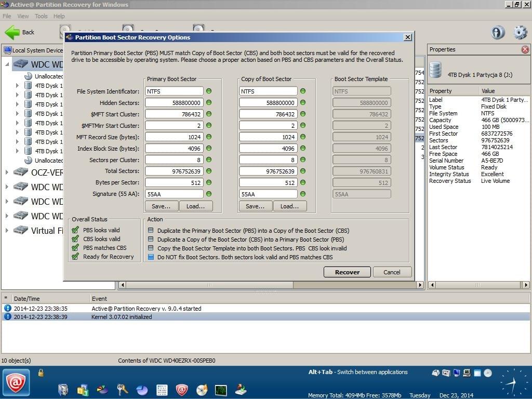Click the Local System Devices computer icon
Image resolution: width=532 pixels, height=399 pixels.
coord(7,50)
